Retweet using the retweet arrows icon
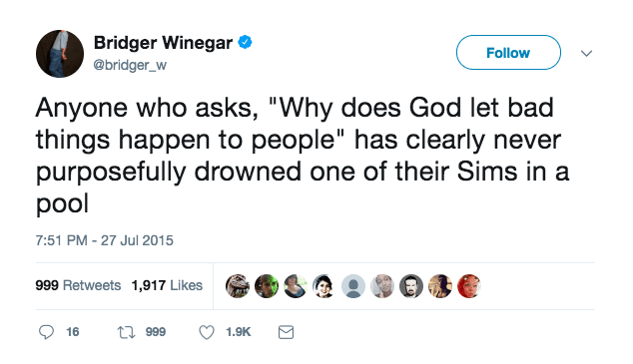This screenshot has width=633, height=364. point(126,332)
